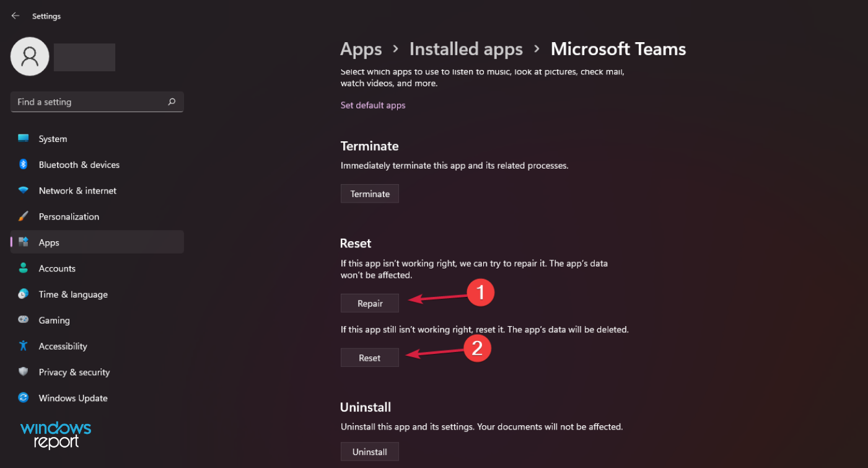Click the Apps icon in sidebar

(x=24, y=242)
